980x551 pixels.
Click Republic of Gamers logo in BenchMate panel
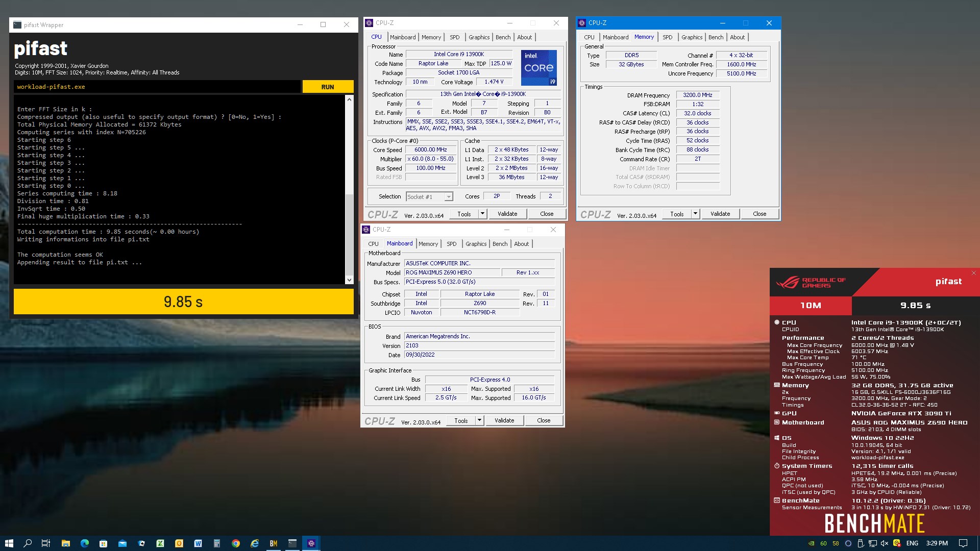pos(811,283)
